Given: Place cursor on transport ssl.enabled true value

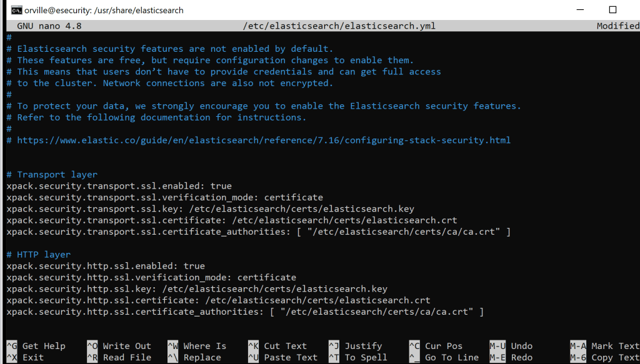Looking at the screenshot, I should 221,186.
